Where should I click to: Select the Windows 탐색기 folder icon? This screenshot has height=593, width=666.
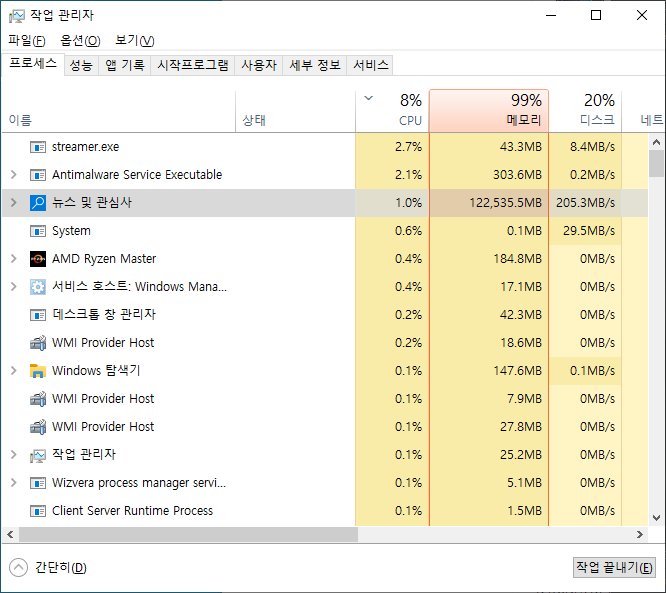(38, 371)
